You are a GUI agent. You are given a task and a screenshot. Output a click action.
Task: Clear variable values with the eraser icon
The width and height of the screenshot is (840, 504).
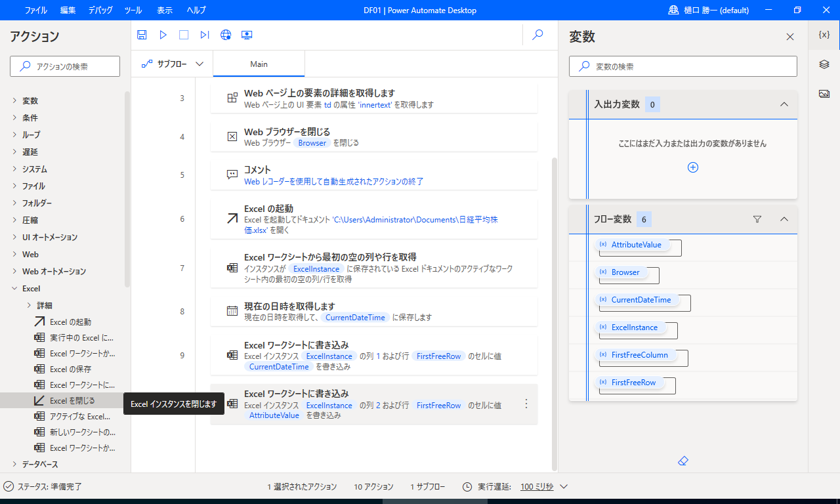[682, 461]
